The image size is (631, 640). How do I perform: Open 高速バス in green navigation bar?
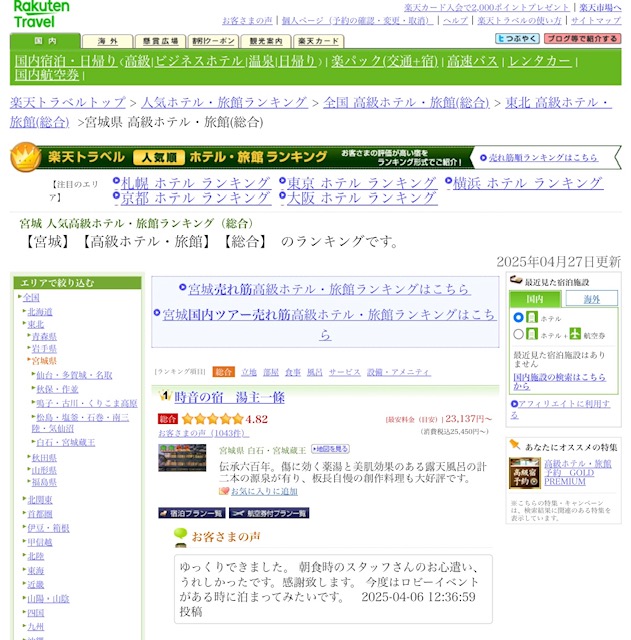tap(472, 61)
